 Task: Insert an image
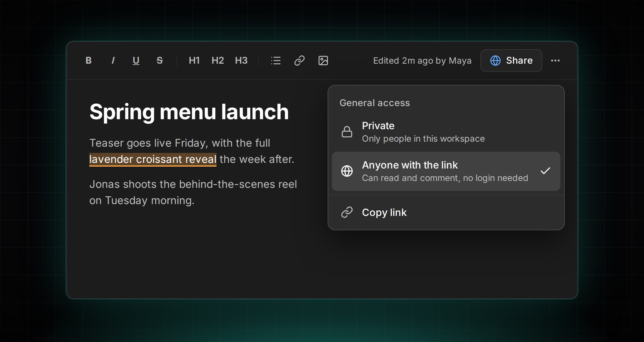coord(323,61)
